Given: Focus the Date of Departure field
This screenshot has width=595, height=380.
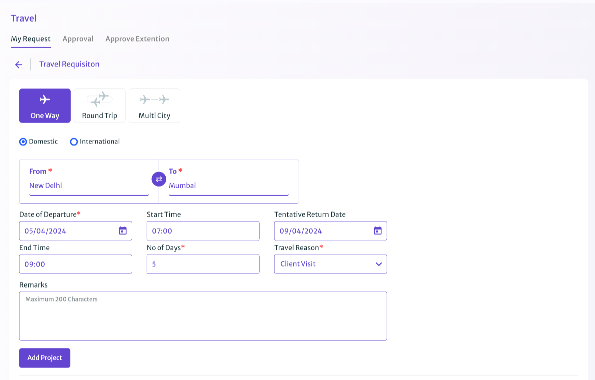Looking at the screenshot, I should (76, 231).
